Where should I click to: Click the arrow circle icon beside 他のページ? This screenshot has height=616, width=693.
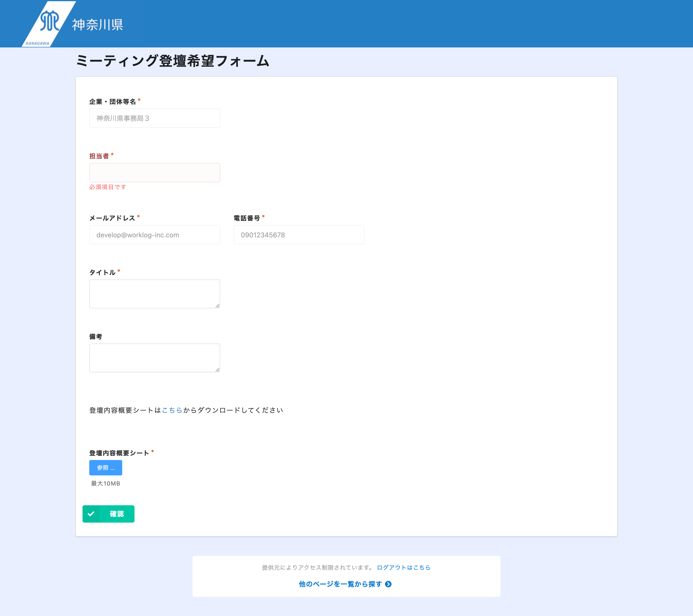388,584
